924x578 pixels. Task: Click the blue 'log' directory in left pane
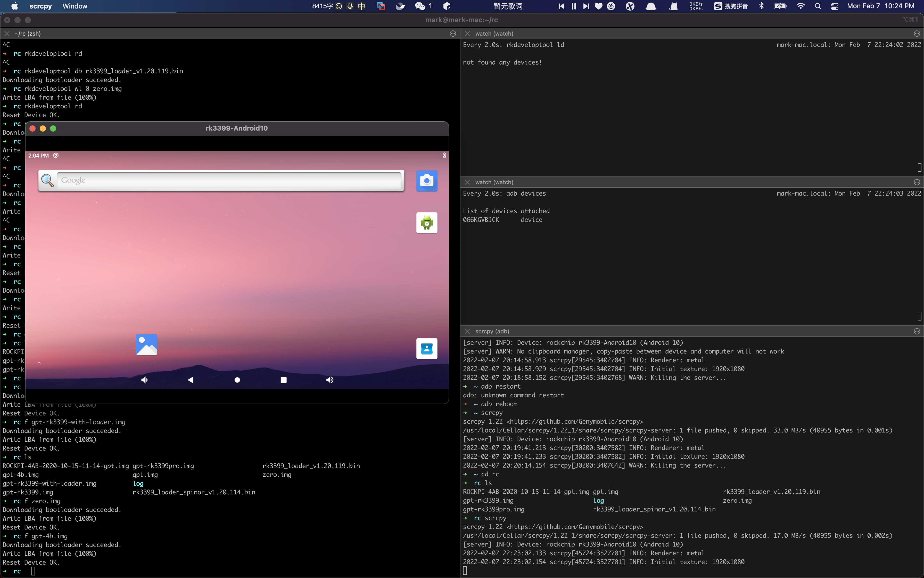click(x=138, y=483)
